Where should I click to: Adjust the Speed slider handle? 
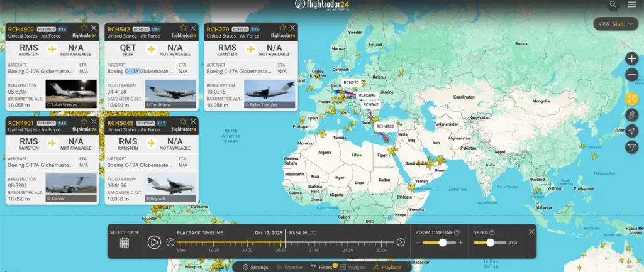click(490, 242)
